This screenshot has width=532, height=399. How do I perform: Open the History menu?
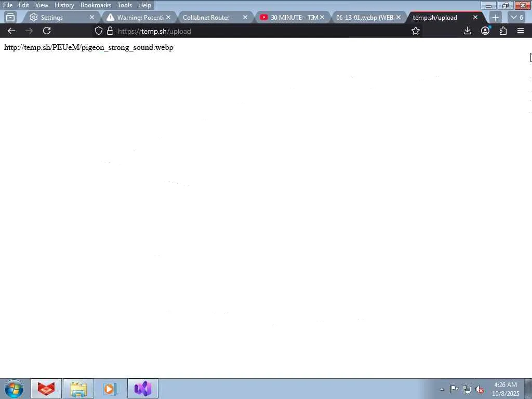pyautogui.click(x=64, y=5)
